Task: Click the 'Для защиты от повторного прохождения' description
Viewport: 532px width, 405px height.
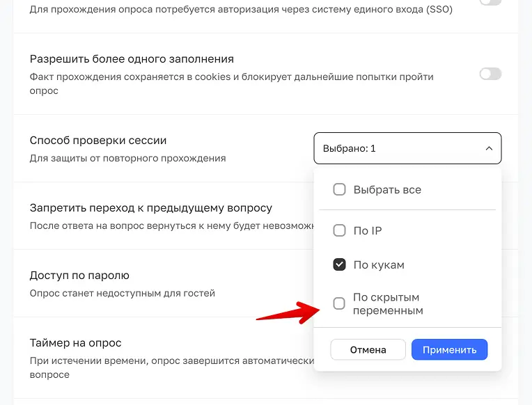Action: point(127,158)
